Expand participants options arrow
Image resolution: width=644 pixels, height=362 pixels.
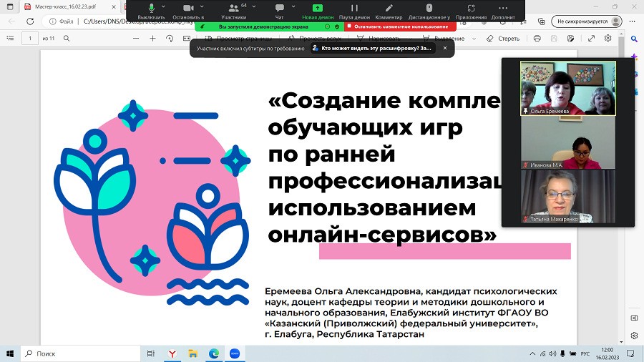pos(254,6)
